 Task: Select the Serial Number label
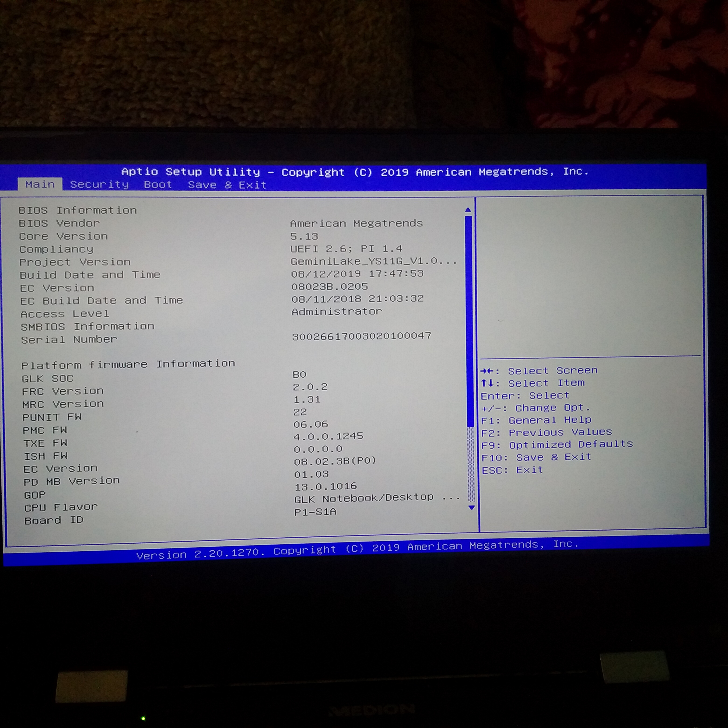[69, 339]
